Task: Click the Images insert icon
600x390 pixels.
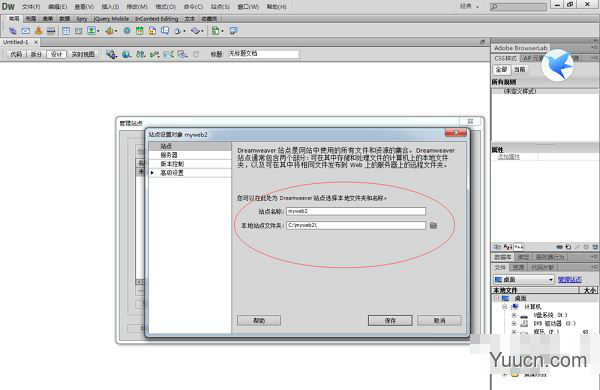Action: pos(91,31)
